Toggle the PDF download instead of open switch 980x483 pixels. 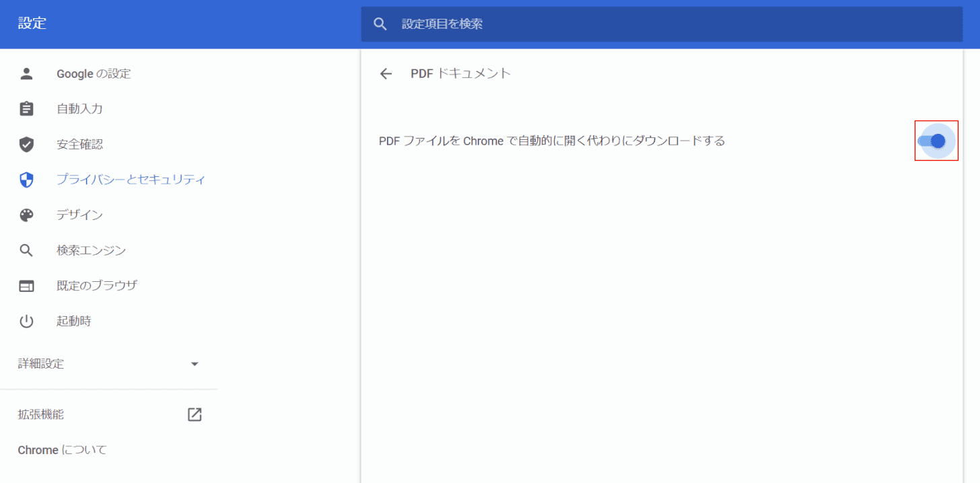pos(932,141)
